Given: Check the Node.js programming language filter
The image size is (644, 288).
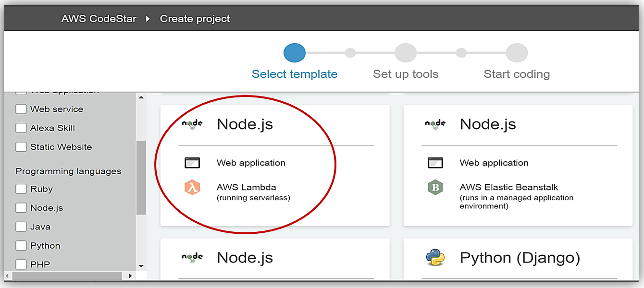Looking at the screenshot, I should click(x=21, y=208).
